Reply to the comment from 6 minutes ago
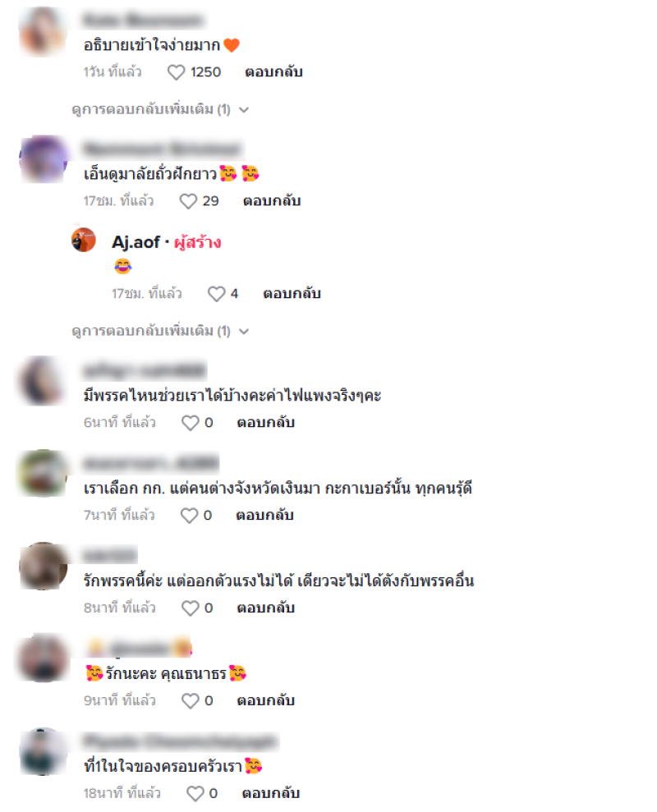This screenshot has width=657, height=812. [x=266, y=423]
